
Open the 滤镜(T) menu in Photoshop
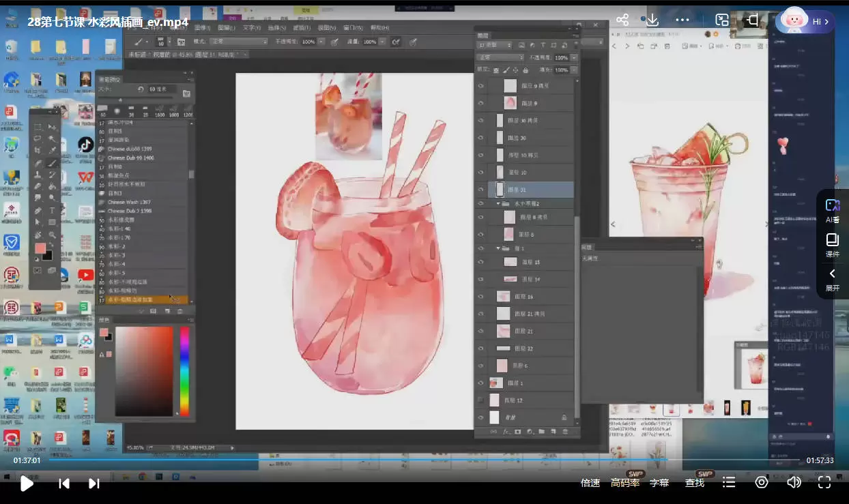pos(302,28)
